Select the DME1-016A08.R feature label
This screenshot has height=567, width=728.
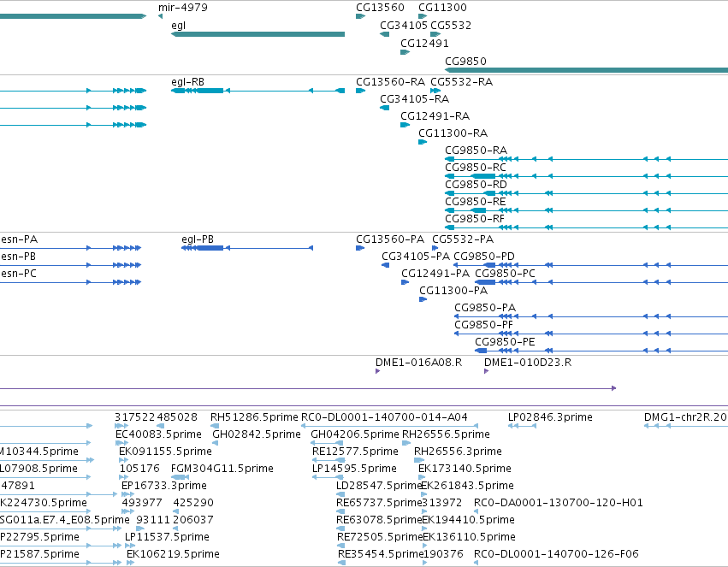tap(419, 363)
